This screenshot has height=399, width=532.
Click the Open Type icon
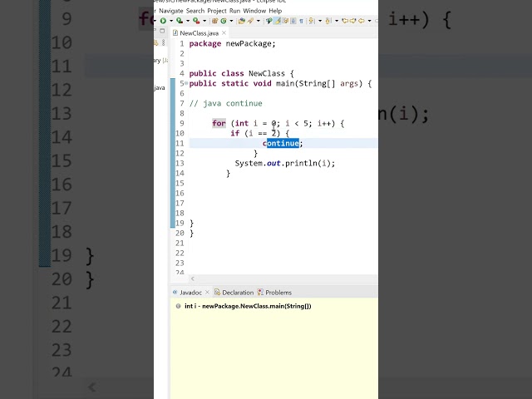pos(242,21)
